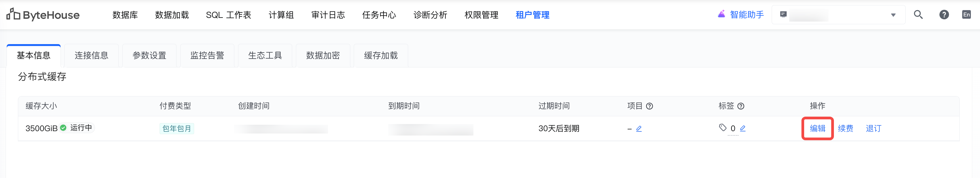This screenshot has height=178, width=980.
Task: Switch to the 连接信息 tab
Action: pos(91,55)
